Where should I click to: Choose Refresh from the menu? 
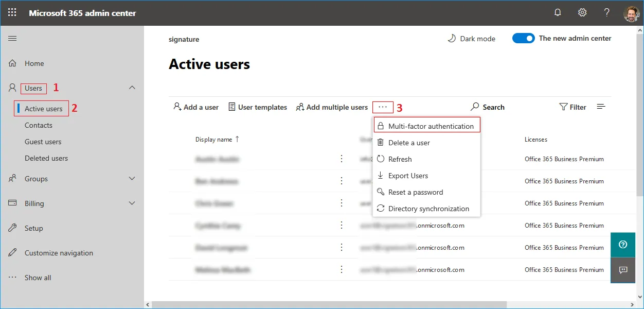[426, 159]
